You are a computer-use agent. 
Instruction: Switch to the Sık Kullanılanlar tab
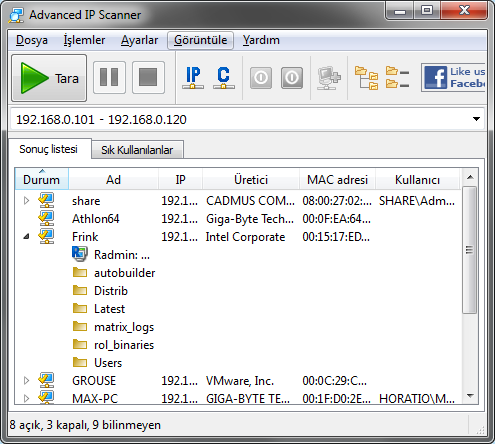point(137,150)
